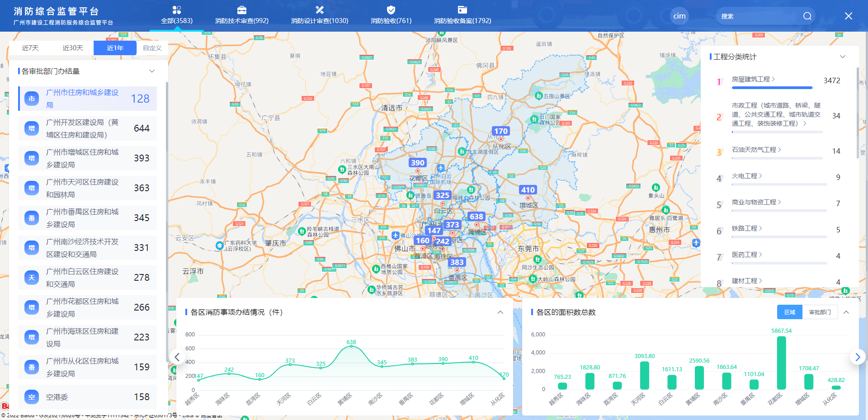Click badge icon beside 广州市番禺区住房和城乡建设局
The width and height of the screenshot is (868, 420).
coord(32,218)
